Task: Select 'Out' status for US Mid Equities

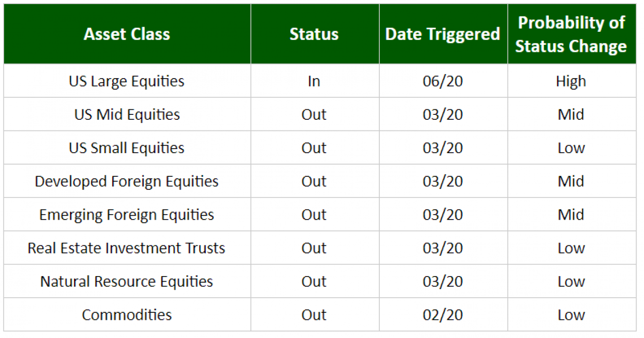Action: coord(314,114)
